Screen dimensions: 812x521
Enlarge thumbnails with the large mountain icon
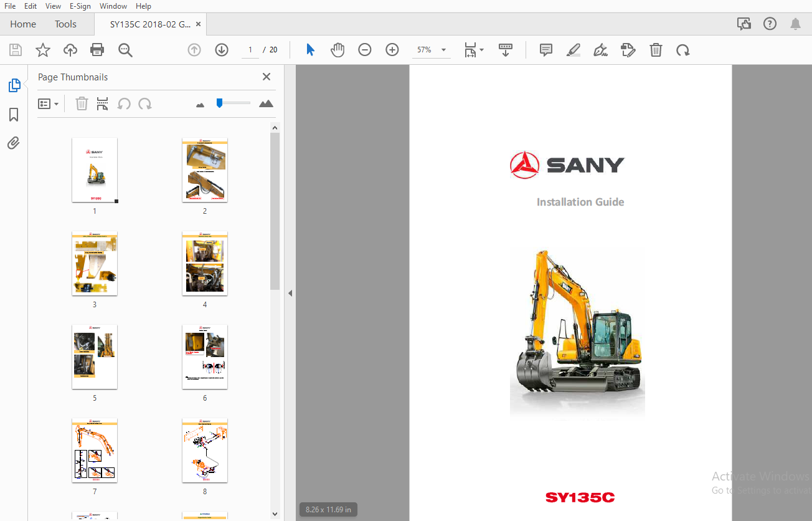point(266,103)
